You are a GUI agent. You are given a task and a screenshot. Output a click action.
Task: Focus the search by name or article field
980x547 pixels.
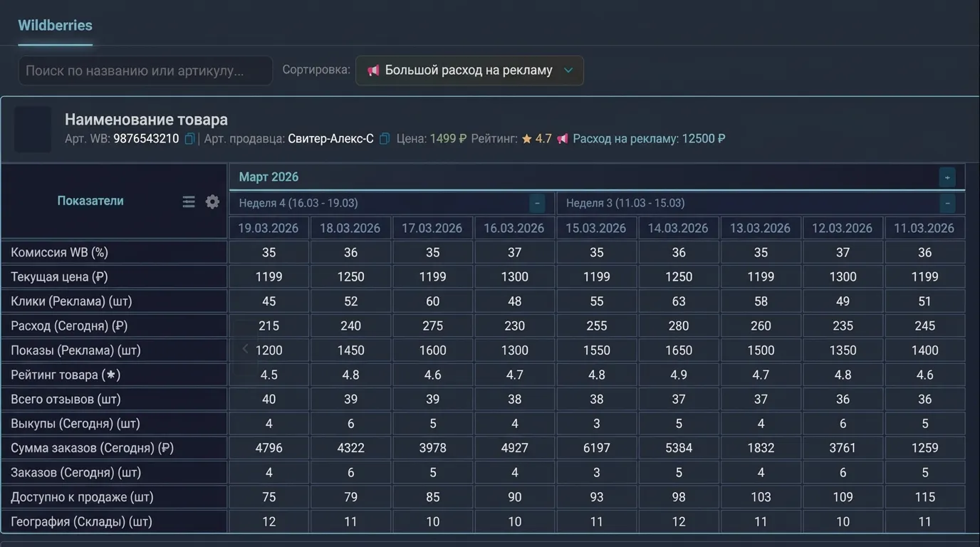[x=145, y=71]
